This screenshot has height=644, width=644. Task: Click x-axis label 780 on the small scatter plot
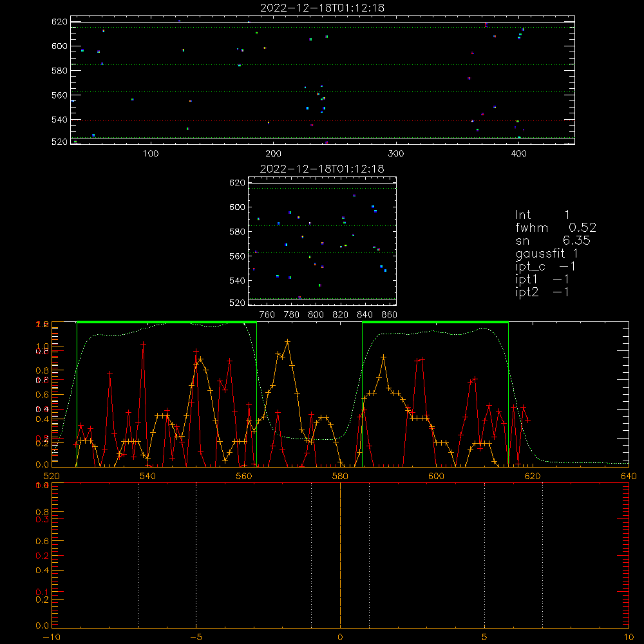coord(292,315)
